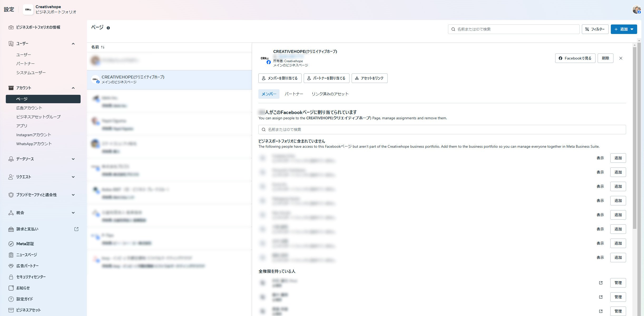
Task: Open システムユーザー in the sidebar
Action: coord(31,73)
